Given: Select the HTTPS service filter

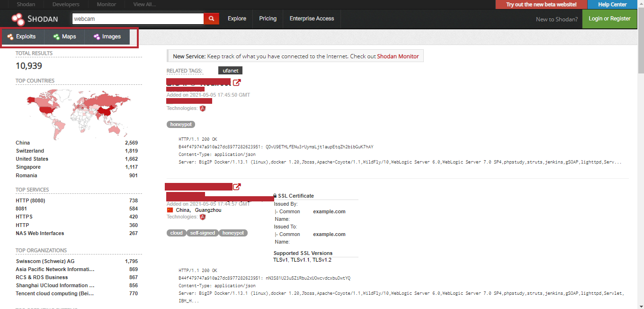Looking at the screenshot, I should [24, 217].
